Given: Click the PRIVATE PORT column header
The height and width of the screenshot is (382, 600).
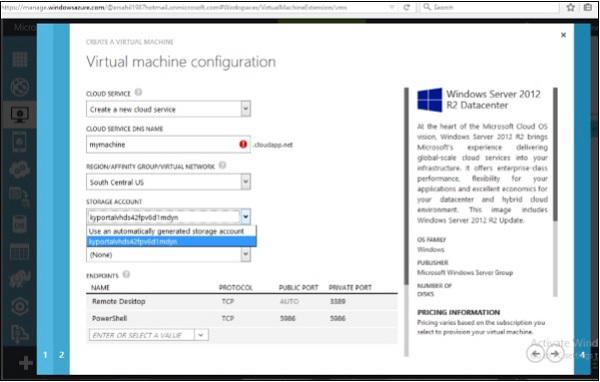Looking at the screenshot, I should 350,287.
